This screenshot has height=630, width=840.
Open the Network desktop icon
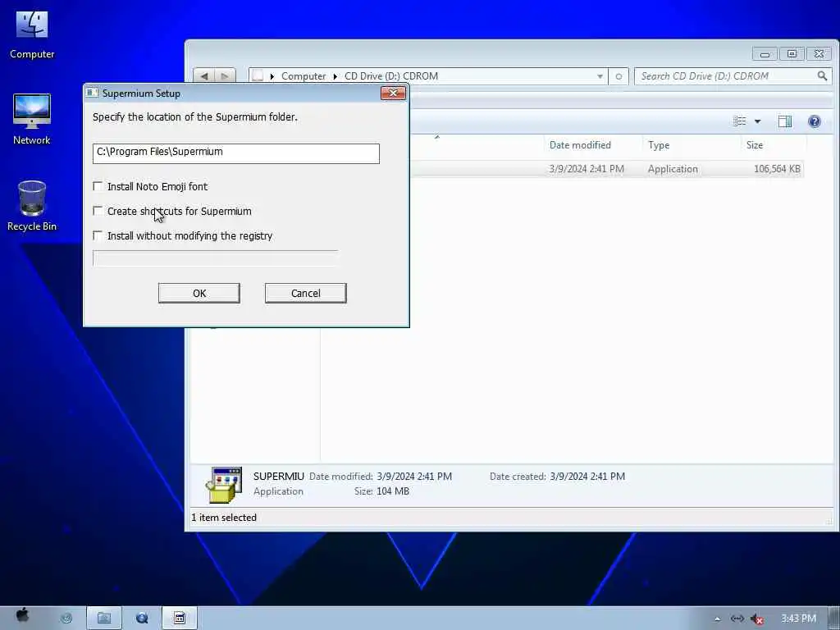[32, 119]
